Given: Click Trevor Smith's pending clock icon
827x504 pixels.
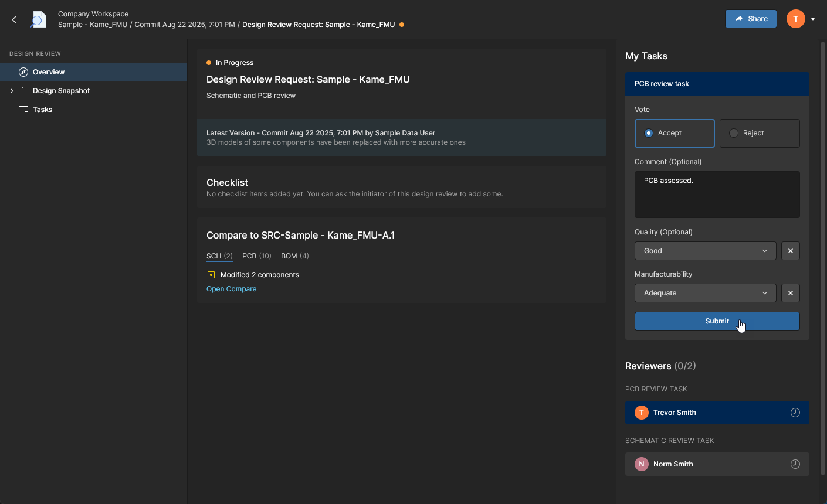Looking at the screenshot, I should coord(795,413).
